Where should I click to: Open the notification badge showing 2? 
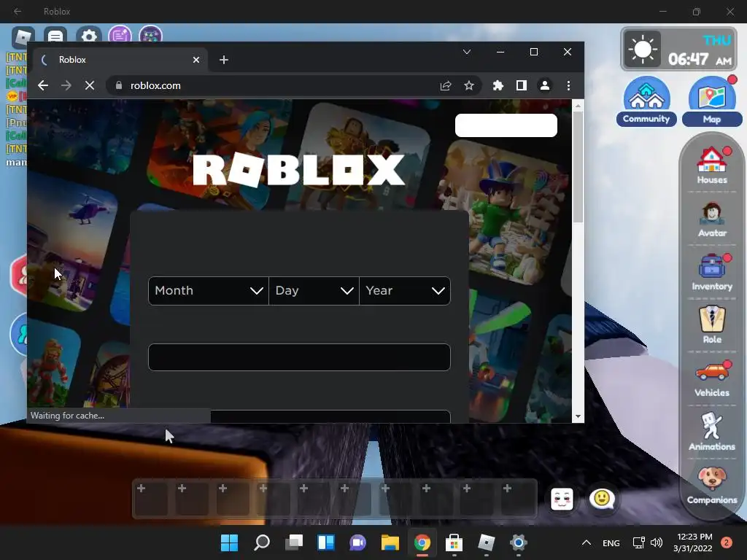coord(727,542)
